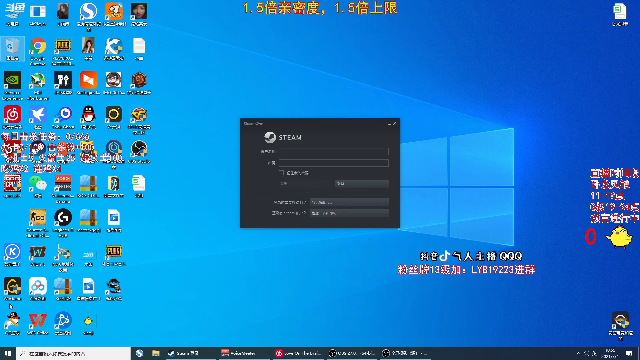Click the Windows taskbar search box
This screenshot has width=640, height=360.
click(x=73, y=353)
